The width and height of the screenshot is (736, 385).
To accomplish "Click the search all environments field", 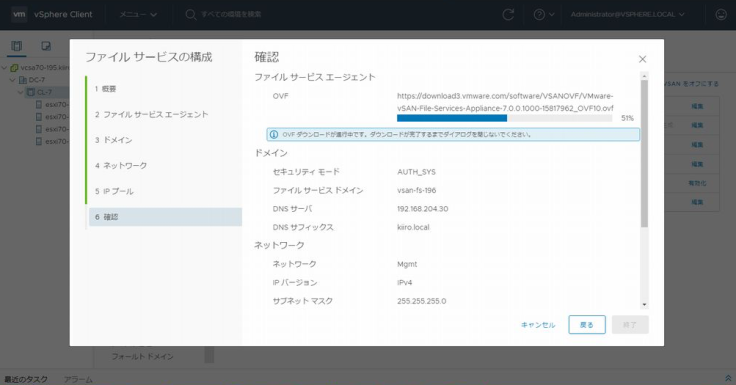I will click(x=231, y=15).
